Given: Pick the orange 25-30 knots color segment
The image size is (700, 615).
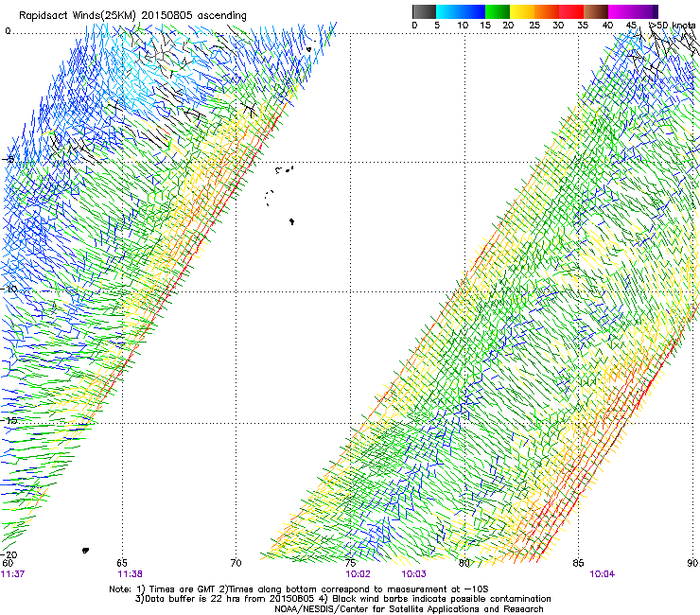Looking at the screenshot, I should pyautogui.click(x=547, y=11).
